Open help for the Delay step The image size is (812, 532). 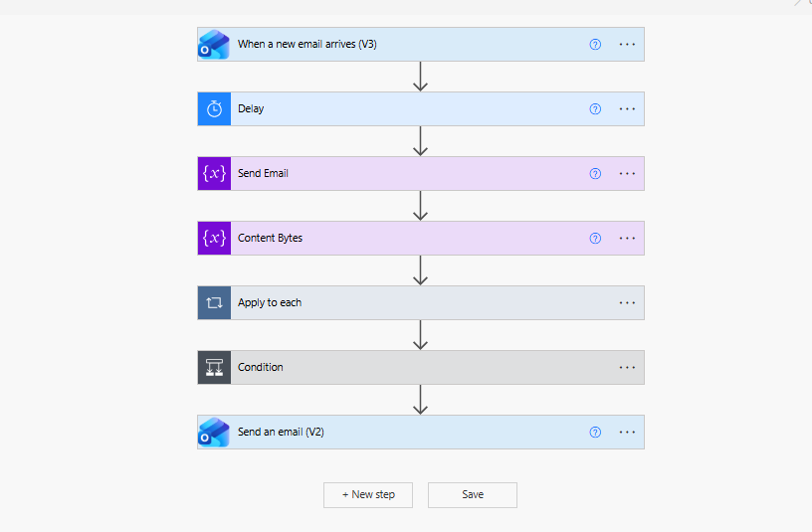coord(595,109)
